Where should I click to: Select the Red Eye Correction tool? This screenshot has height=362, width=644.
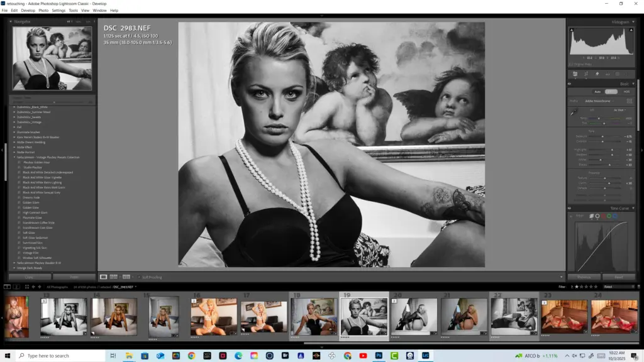click(607, 74)
